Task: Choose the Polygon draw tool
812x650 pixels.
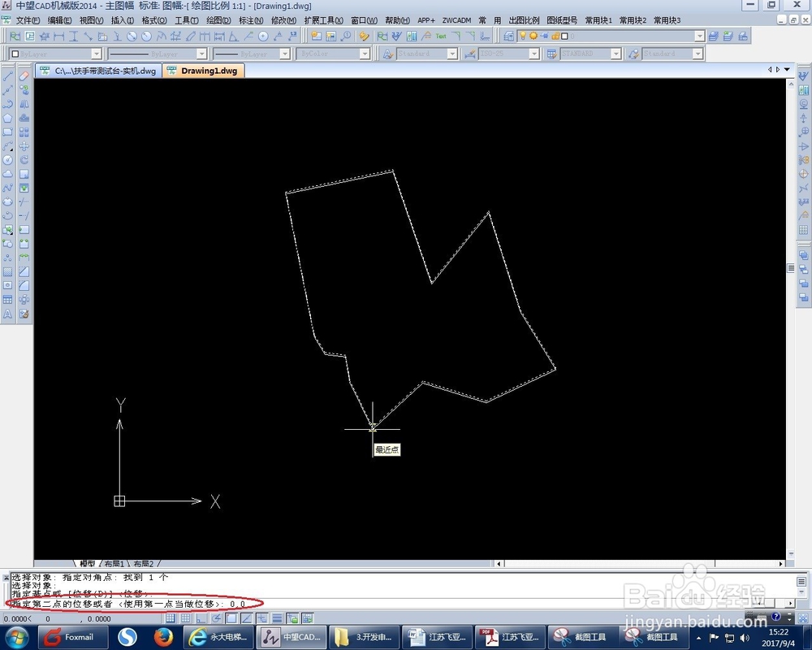Action: click(x=8, y=118)
